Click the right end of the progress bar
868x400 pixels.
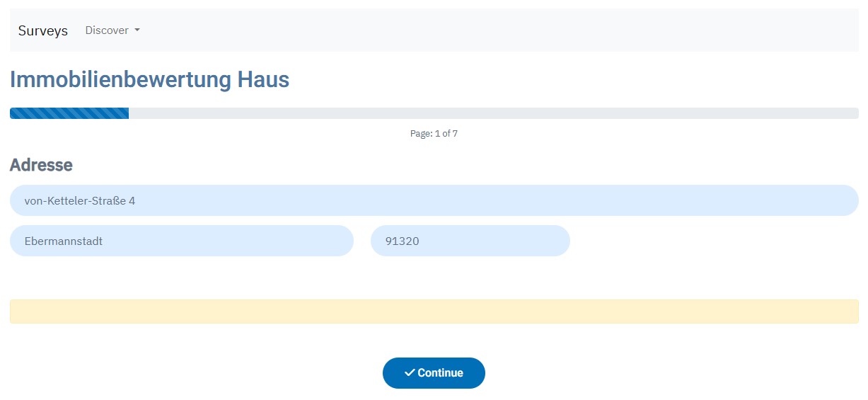click(854, 113)
